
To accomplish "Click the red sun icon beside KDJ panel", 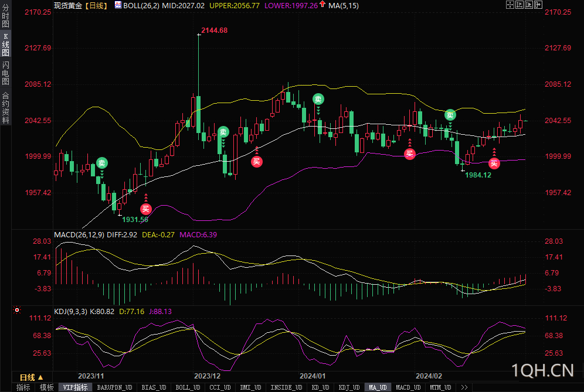I will pos(17,310).
